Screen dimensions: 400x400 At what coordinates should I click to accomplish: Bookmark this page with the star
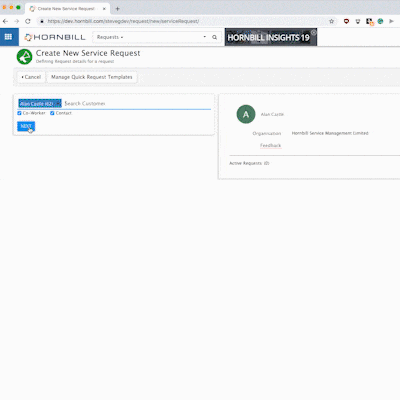[x=331, y=21]
